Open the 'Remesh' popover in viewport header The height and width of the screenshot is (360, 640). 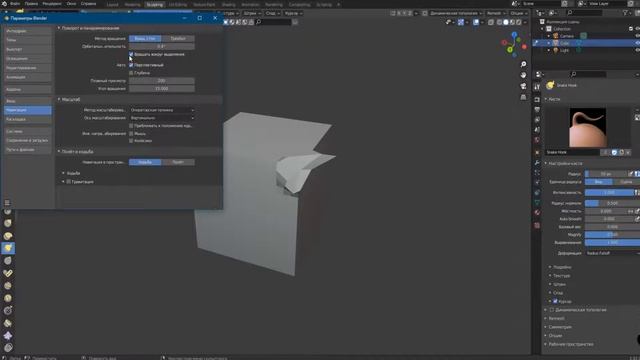click(496, 13)
